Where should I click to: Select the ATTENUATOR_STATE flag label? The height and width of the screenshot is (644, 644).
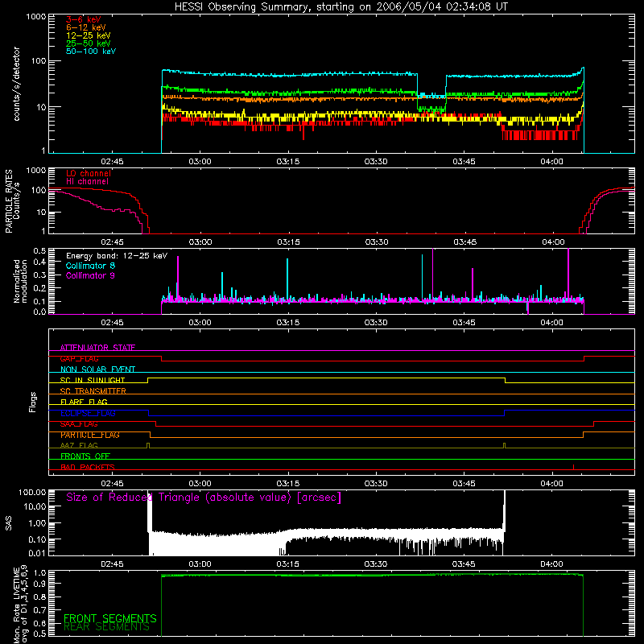coord(97,348)
